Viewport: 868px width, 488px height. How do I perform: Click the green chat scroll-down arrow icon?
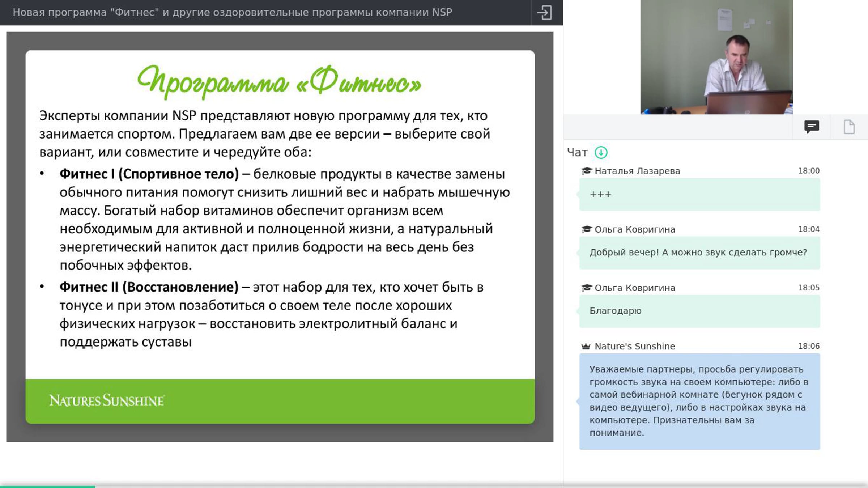[601, 152]
